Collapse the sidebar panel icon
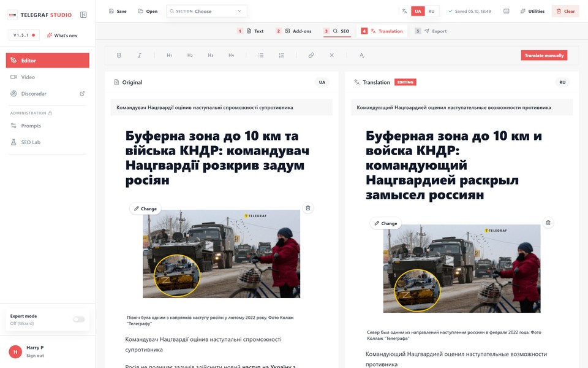 click(83, 15)
